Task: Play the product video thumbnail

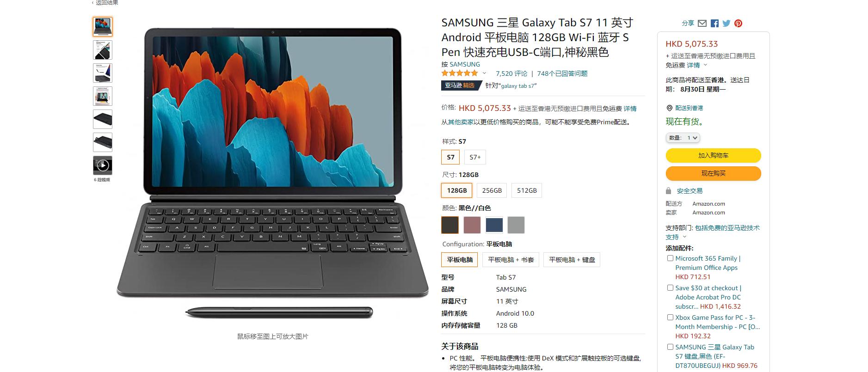Action: click(103, 165)
